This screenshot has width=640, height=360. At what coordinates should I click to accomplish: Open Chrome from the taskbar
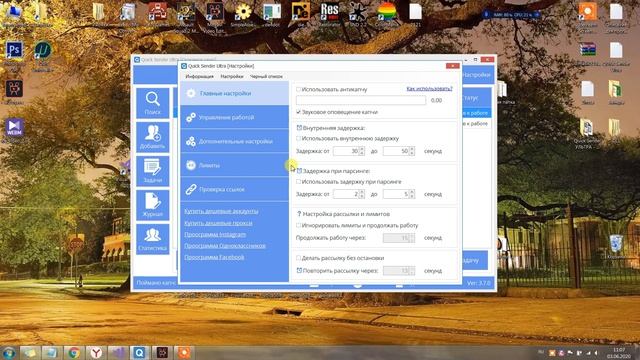(74, 353)
